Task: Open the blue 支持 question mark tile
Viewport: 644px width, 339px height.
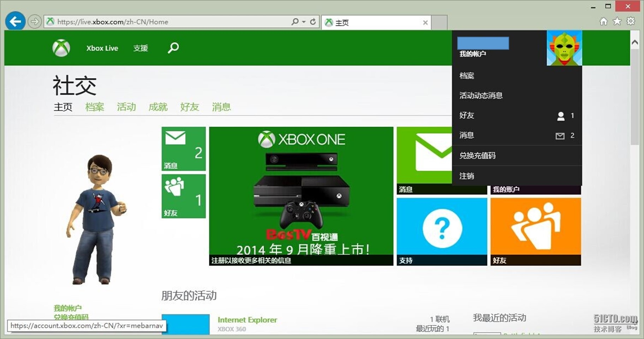Action: (442, 231)
